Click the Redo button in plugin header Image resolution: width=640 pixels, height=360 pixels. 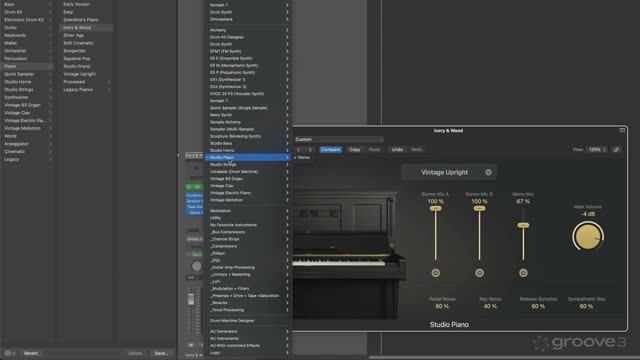point(416,149)
